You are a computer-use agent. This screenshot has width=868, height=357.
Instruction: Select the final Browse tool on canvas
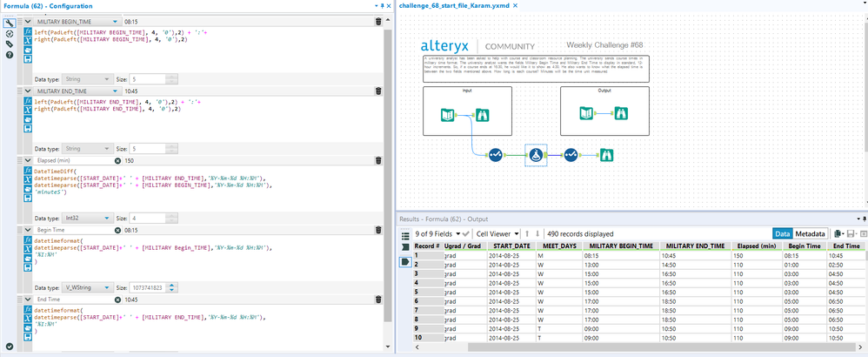pos(605,155)
